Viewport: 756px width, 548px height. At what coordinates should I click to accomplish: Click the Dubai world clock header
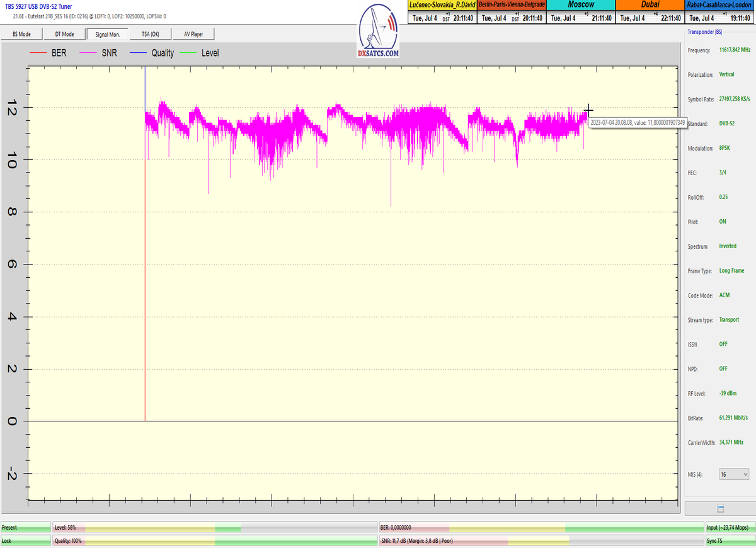tap(650, 5)
